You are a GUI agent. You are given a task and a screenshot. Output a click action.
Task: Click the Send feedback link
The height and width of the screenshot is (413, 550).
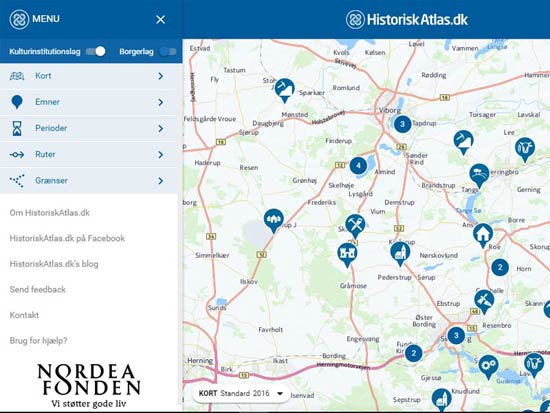coord(38,289)
